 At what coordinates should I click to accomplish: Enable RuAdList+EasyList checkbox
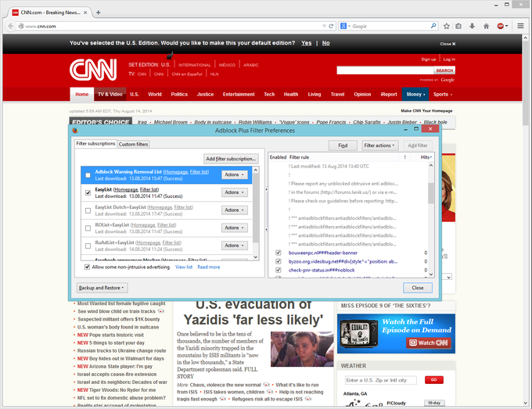click(88, 246)
